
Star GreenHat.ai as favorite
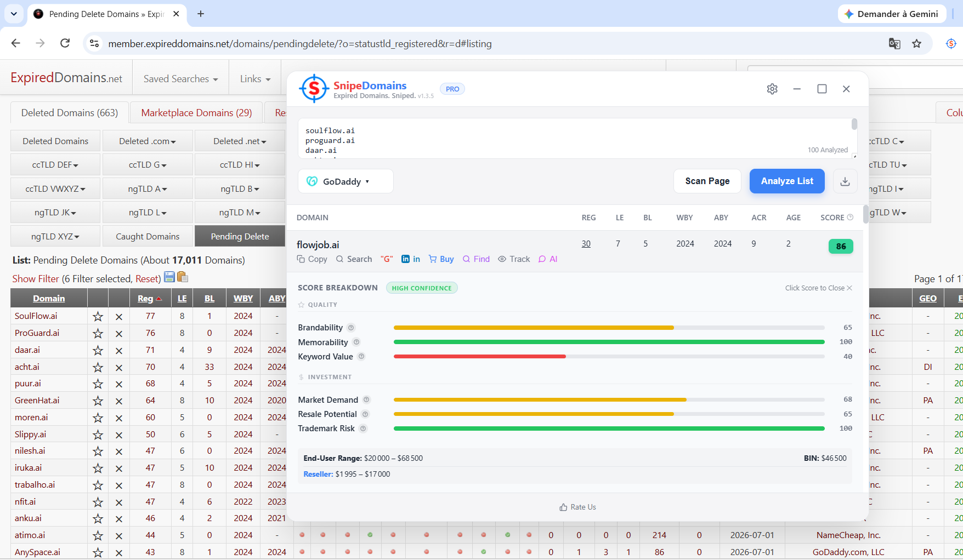tap(98, 401)
